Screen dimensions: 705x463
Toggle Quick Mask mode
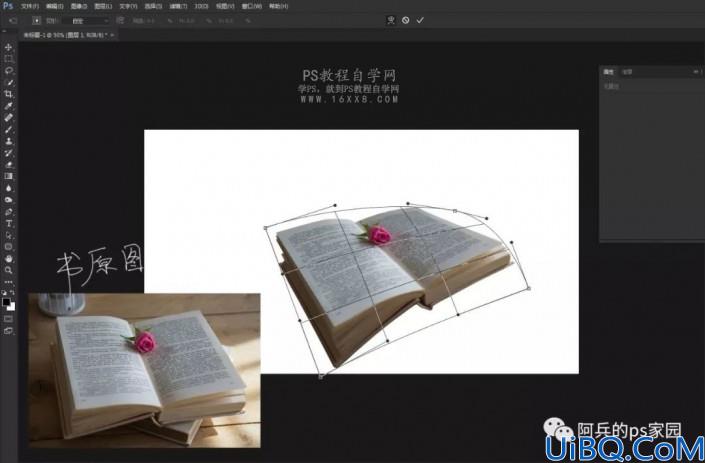(x=8, y=319)
